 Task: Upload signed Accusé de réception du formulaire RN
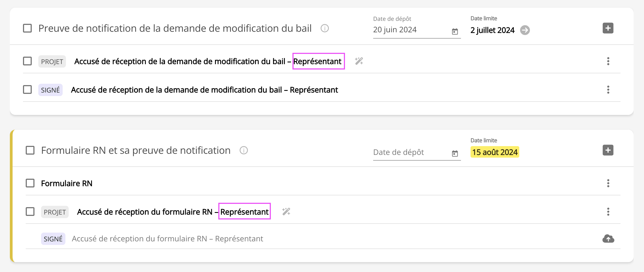click(608, 239)
